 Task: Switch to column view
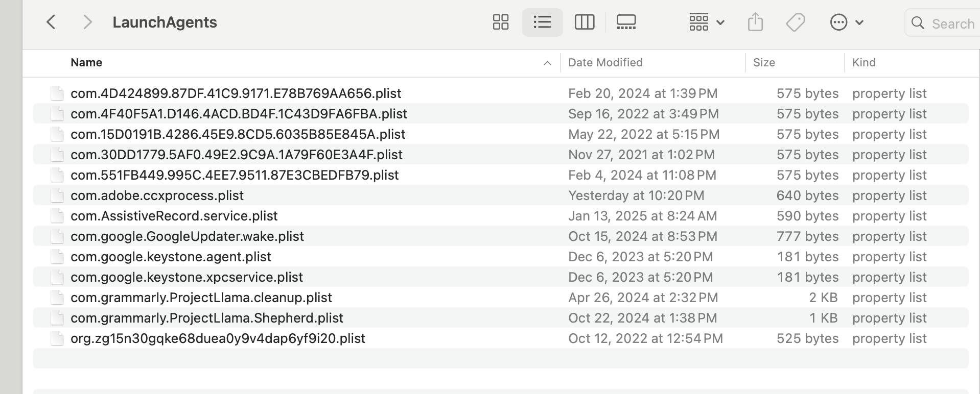point(584,22)
